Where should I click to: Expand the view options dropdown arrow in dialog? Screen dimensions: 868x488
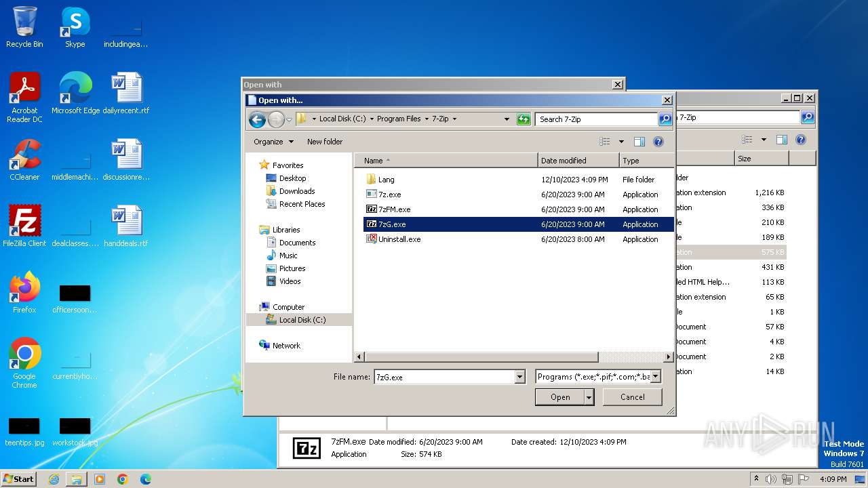coord(621,142)
